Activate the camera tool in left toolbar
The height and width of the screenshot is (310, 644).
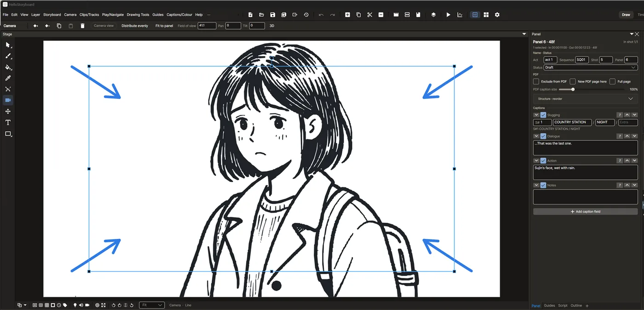(8, 100)
